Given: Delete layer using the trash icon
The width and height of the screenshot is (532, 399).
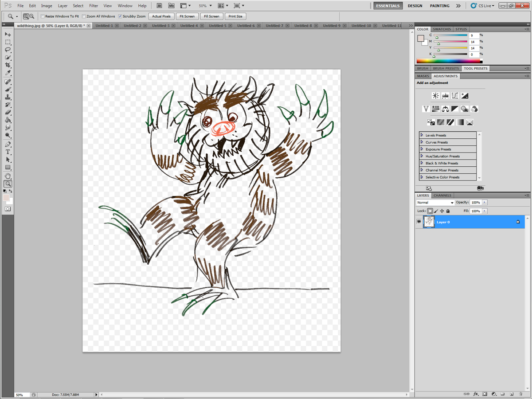Looking at the screenshot, I should click(520, 394).
